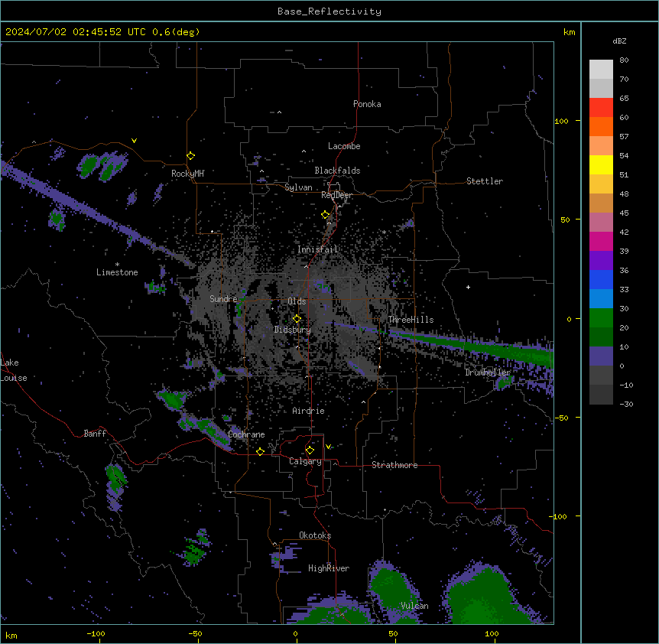This screenshot has width=659, height=644.
Task: Click the Blackfalds city label
Action: (337, 171)
